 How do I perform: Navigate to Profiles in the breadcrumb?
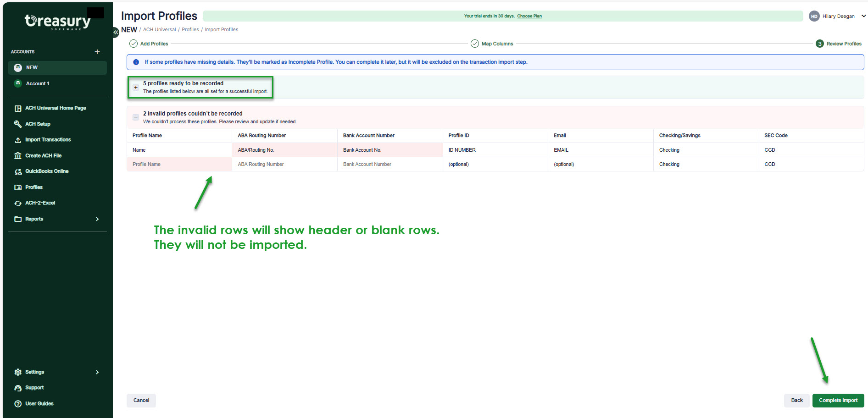click(x=190, y=29)
